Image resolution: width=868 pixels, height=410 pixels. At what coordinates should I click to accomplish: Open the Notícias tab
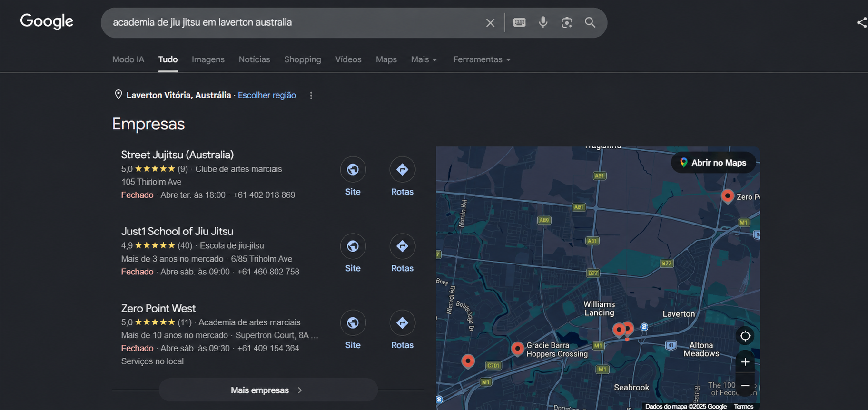(254, 59)
